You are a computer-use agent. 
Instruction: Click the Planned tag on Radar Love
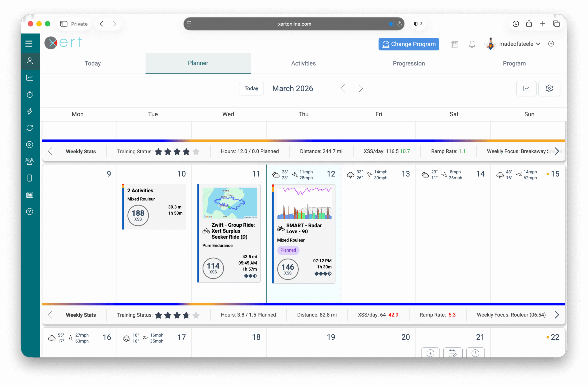(288, 250)
